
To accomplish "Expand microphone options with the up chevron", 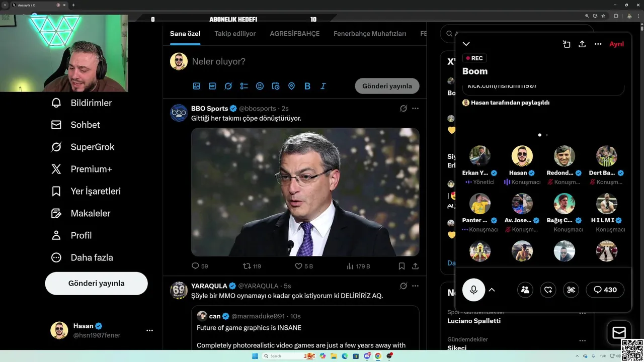I will coord(492,290).
